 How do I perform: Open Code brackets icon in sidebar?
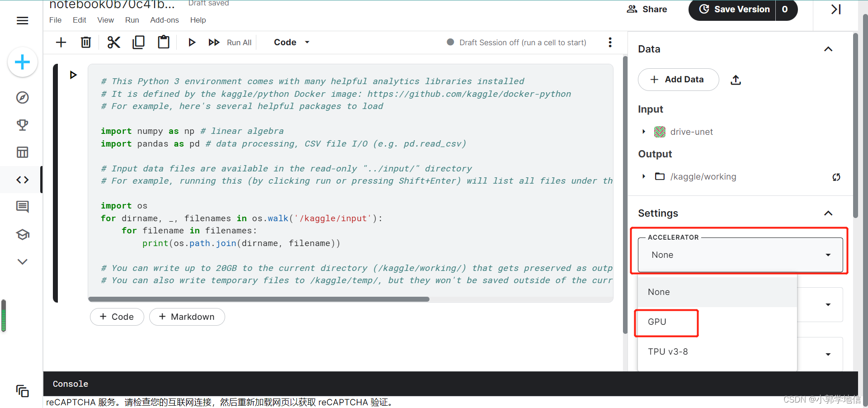tap(22, 180)
